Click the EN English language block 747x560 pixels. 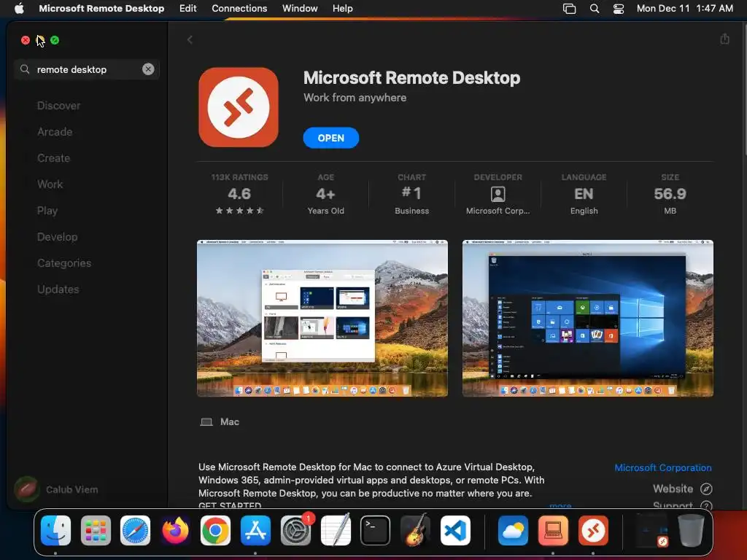coord(584,194)
